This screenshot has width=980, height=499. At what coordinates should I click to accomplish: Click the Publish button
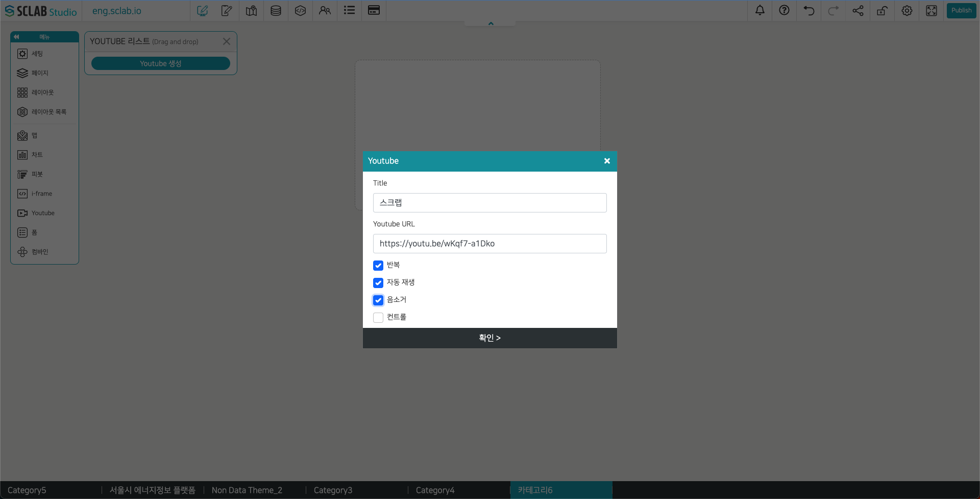pos(961,11)
